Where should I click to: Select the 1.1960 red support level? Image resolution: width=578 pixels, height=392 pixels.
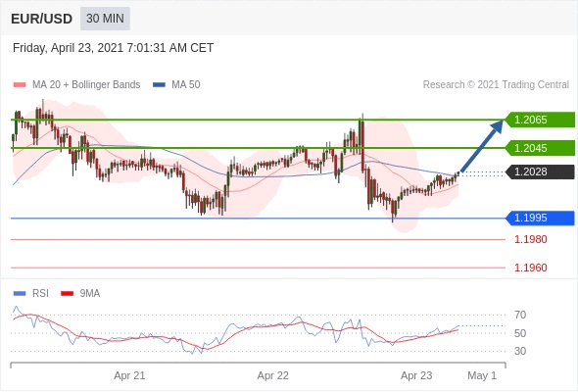point(530,268)
